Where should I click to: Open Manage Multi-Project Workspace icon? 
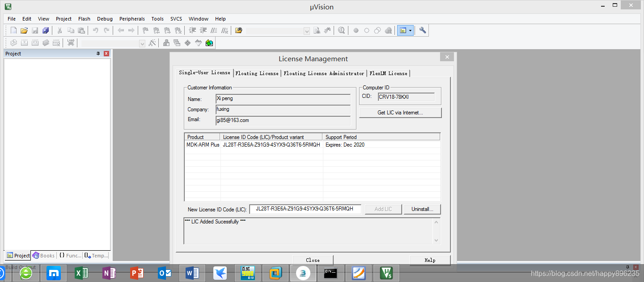tap(177, 43)
